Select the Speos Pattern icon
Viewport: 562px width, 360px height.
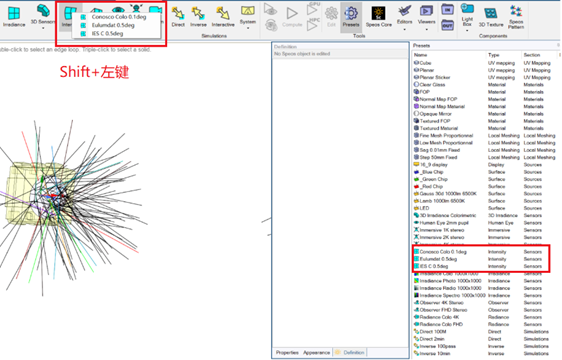tap(516, 17)
